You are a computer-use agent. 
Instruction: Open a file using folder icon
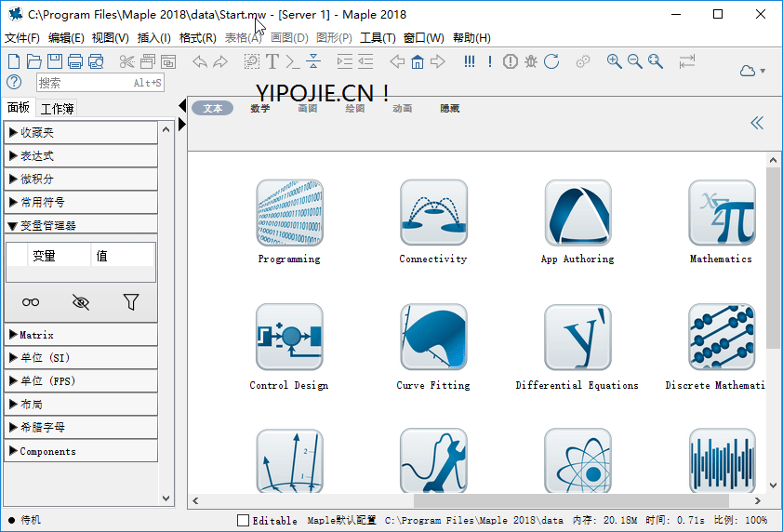coord(34,61)
